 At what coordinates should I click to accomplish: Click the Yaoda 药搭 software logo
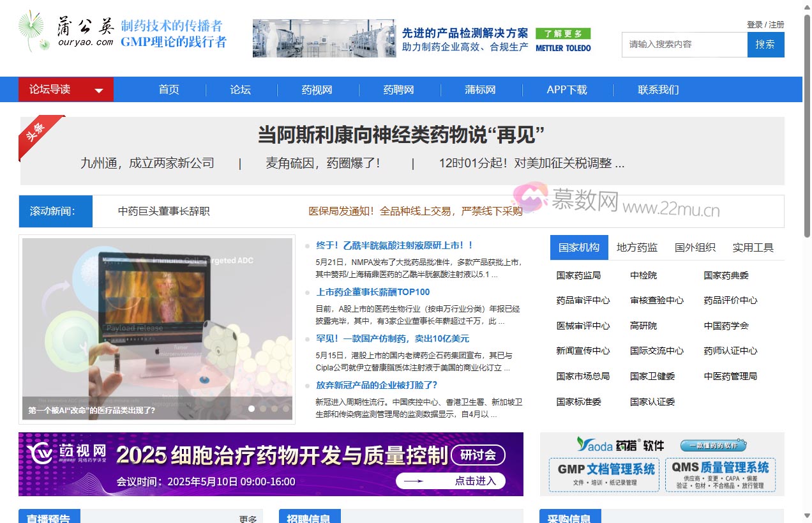(x=620, y=445)
